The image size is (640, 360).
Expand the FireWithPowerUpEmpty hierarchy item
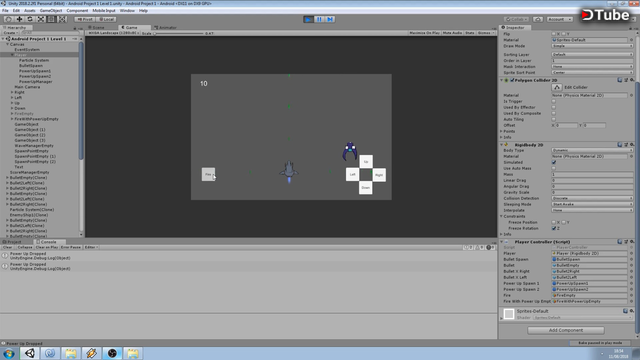pos(12,119)
